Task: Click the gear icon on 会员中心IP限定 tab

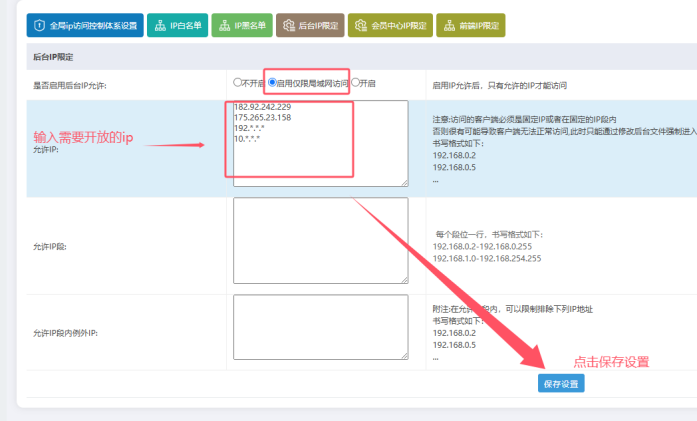Action: (x=361, y=25)
